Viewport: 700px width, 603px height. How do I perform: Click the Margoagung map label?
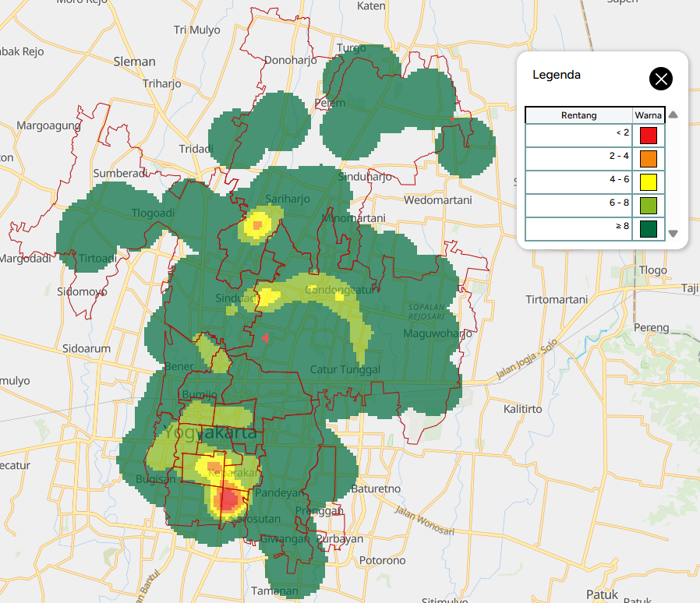tap(48, 125)
